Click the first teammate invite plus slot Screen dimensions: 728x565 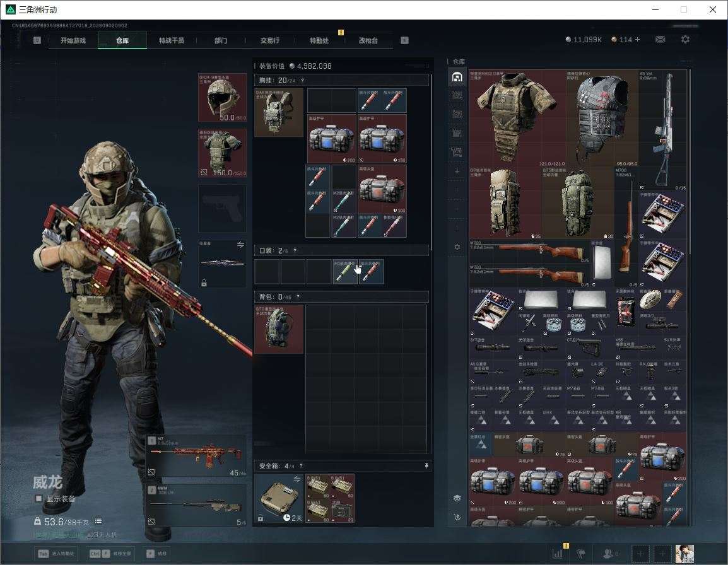pyautogui.click(x=640, y=554)
